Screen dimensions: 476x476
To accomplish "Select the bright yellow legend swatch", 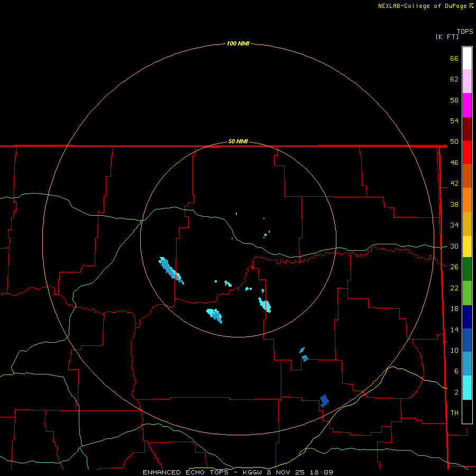I will click(467, 246).
